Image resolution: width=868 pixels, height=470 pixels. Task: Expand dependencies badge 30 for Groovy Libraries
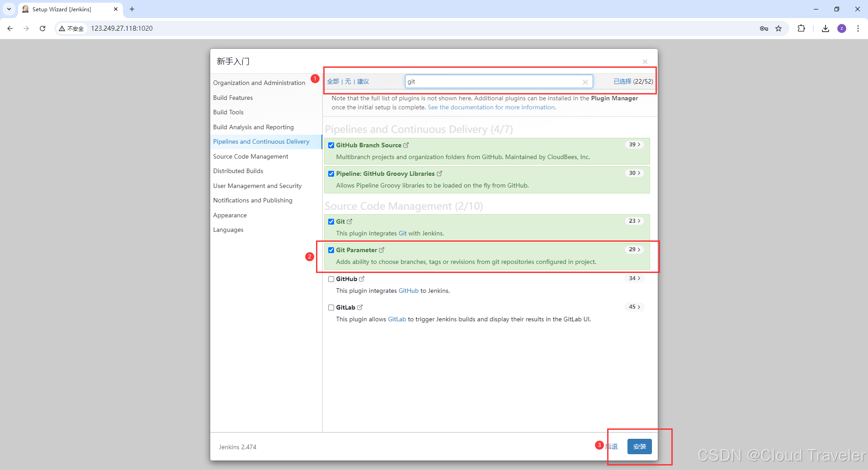(x=635, y=173)
